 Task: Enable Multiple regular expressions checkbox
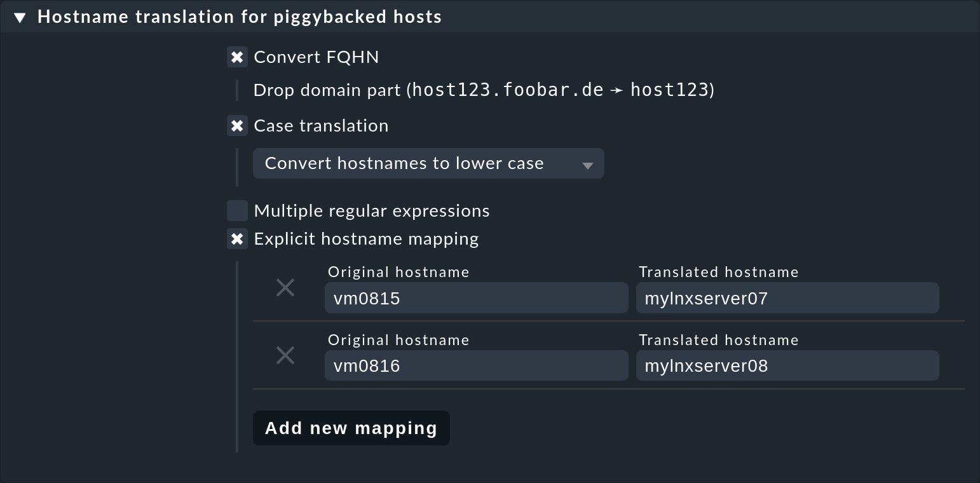pos(237,211)
